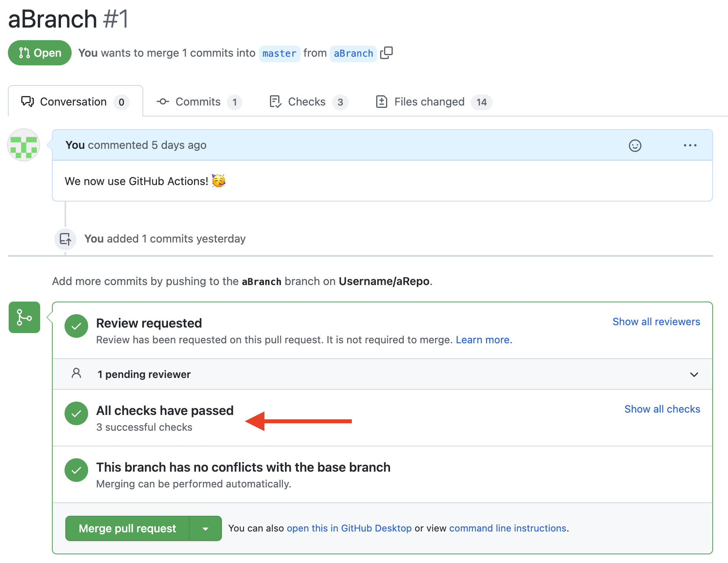This screenshot has width=728, height=563.
Task: Click the 'aBranch #1' pull request title
Action: [x=68, y=19]
